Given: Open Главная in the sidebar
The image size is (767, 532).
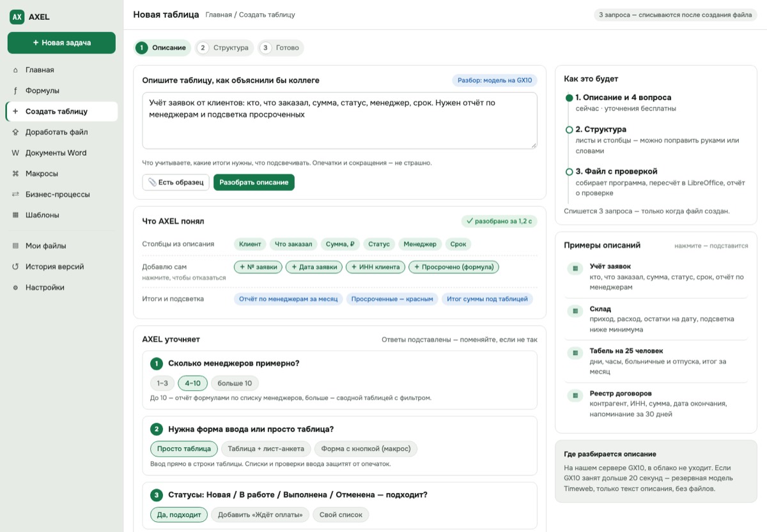Looking at the screenshot, I should (x=61, y=70).
